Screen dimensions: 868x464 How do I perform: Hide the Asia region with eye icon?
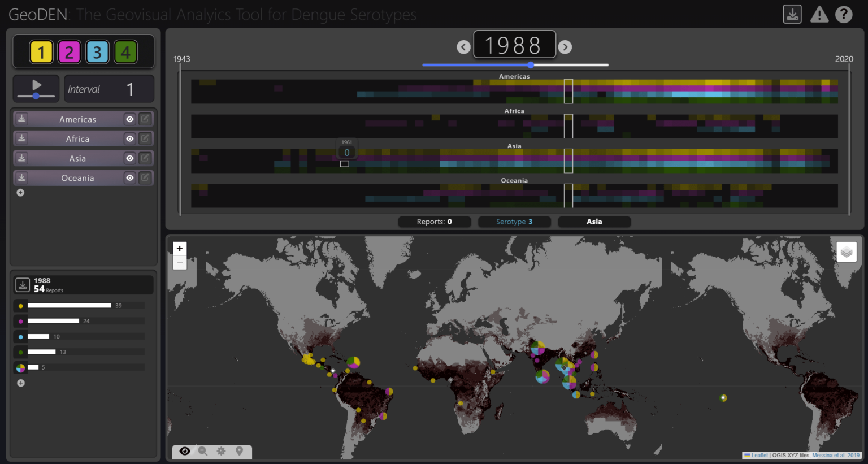tap(130, 158)
